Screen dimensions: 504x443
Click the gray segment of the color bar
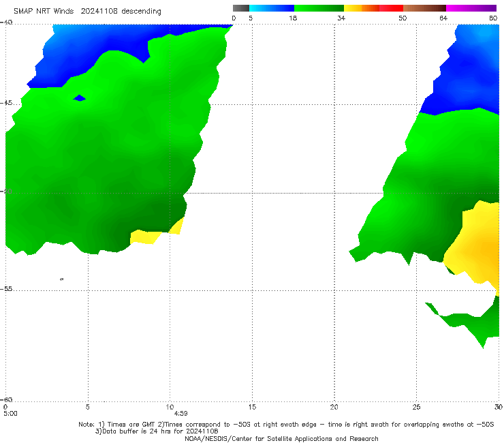(x=241, y=8)
